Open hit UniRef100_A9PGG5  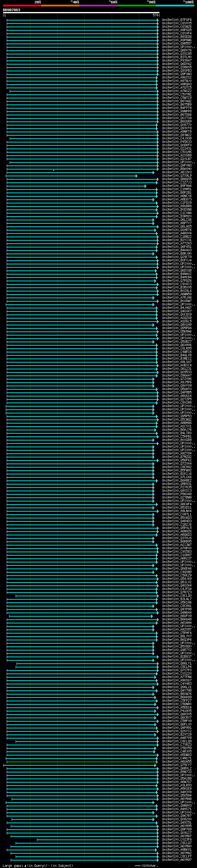click(177, 30)
